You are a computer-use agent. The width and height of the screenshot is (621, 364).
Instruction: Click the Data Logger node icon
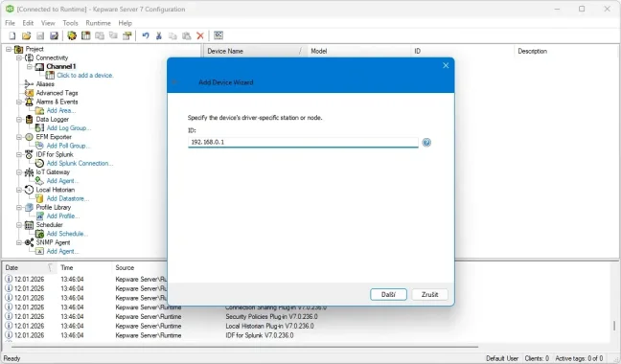(x=29, y=119)
